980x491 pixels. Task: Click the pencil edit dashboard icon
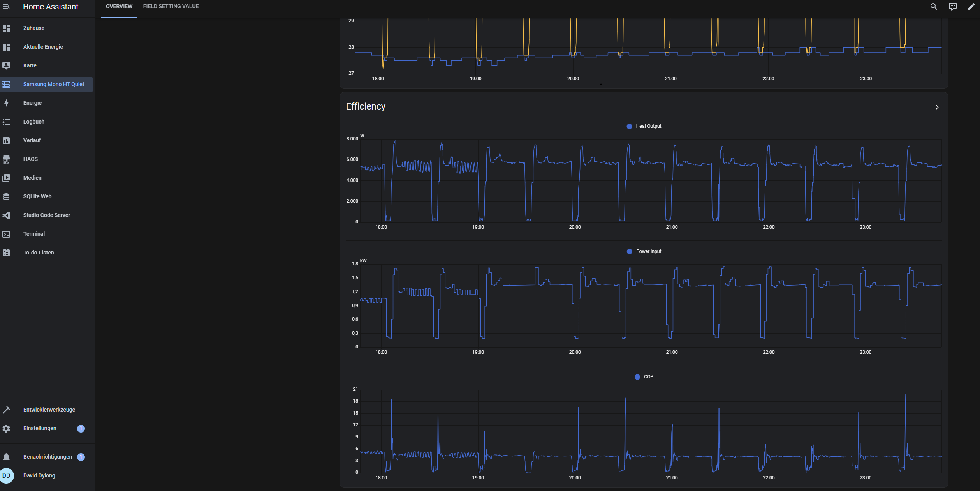pyautogui.click(x=971, y=7)
